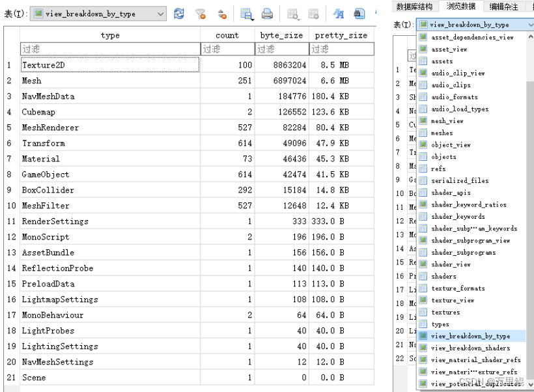Select audio_clip_view from the list
Screen dimensions: 534x392
pyautogui.click(x=472, y=73)
